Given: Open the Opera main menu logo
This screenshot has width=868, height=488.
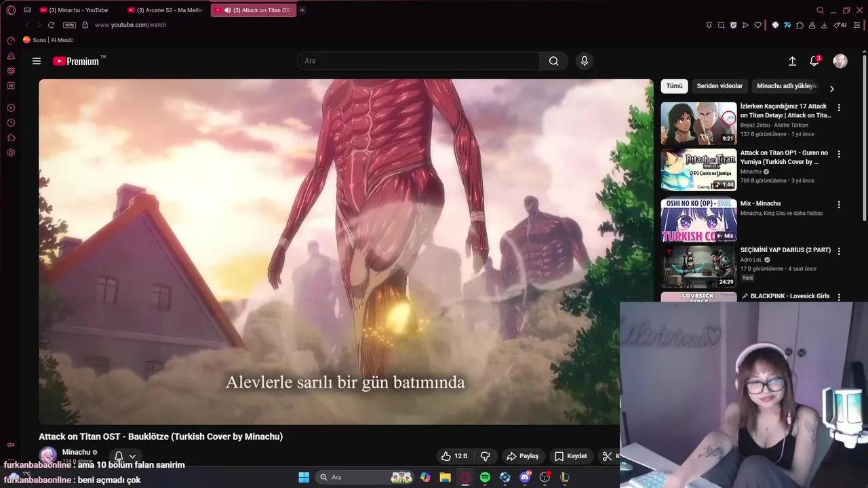Looking at the screenshot, I should point(11,10).
